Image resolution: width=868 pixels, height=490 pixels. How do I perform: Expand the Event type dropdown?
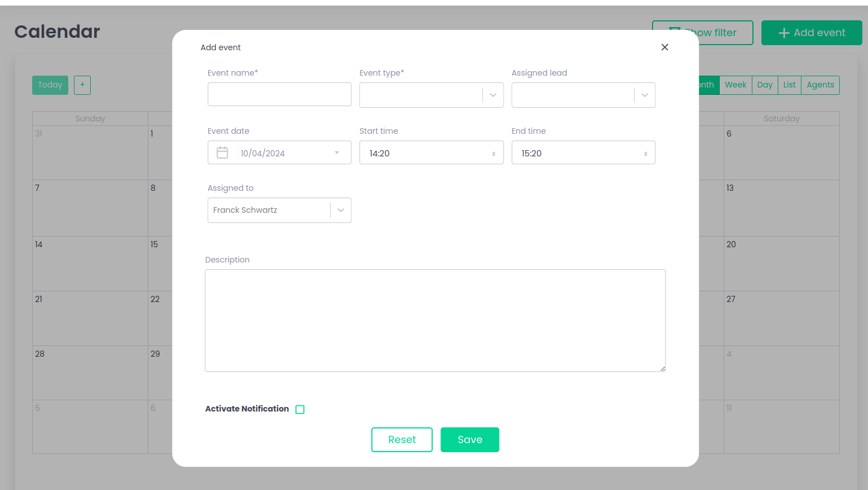point(493,95)
